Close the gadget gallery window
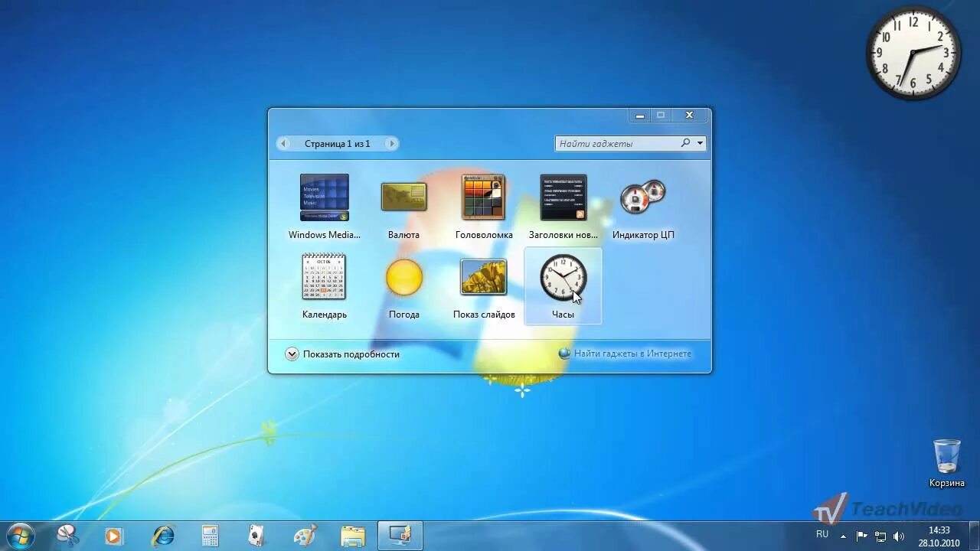Screen dimensions: 980x551 (x=689, y=115)
